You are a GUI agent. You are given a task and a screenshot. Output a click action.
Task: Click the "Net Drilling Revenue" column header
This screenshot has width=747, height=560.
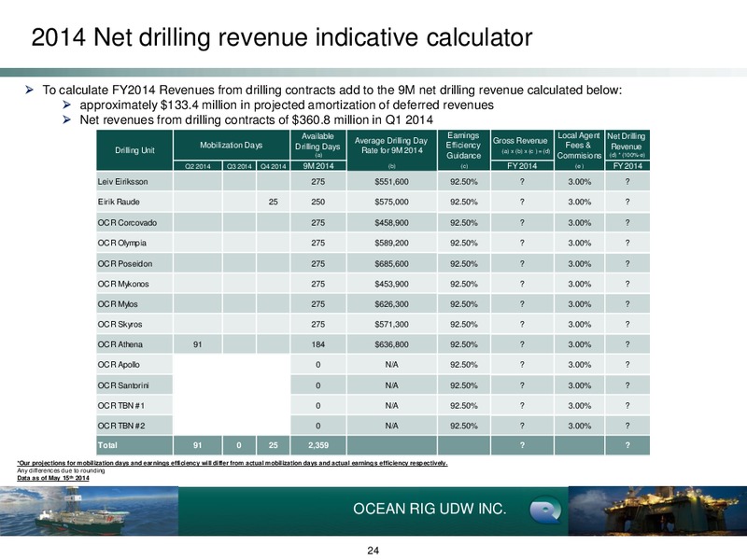coord(627,145)
